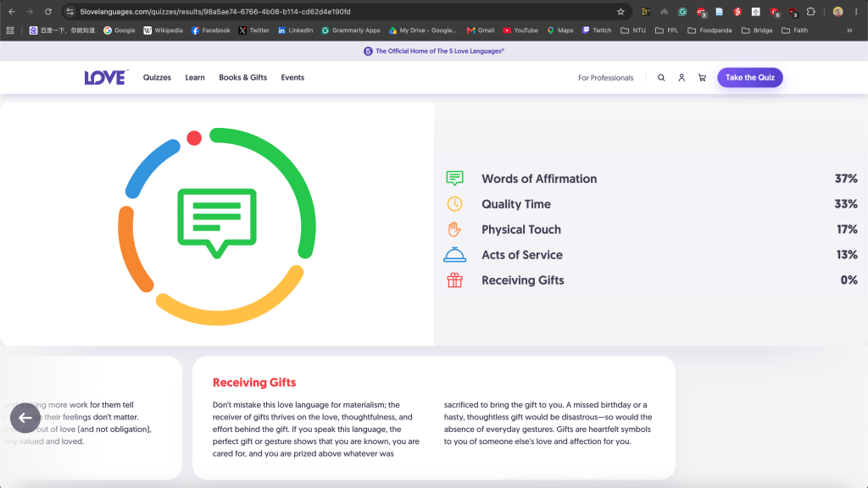Open the Maps bookmark

click(x=559, y=30)
